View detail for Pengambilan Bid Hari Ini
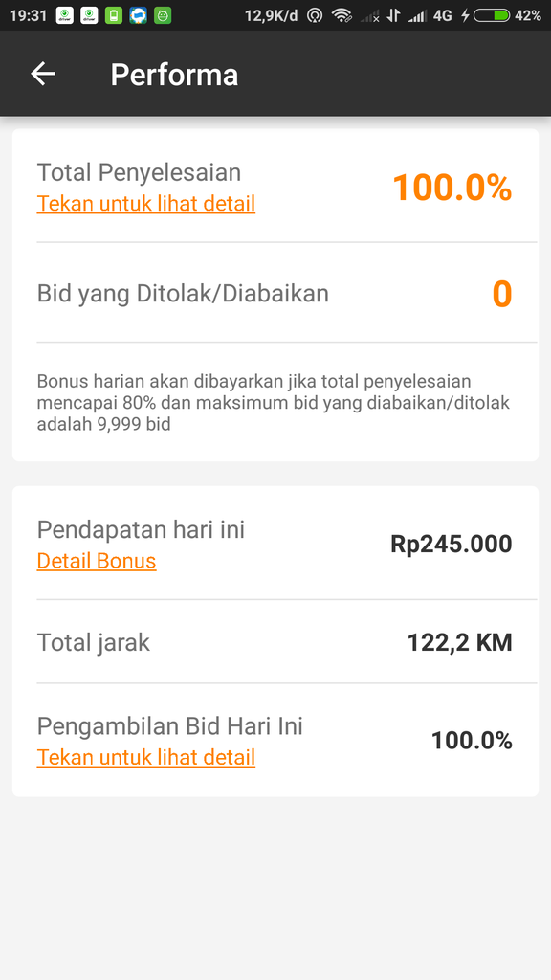 [145, 757]
